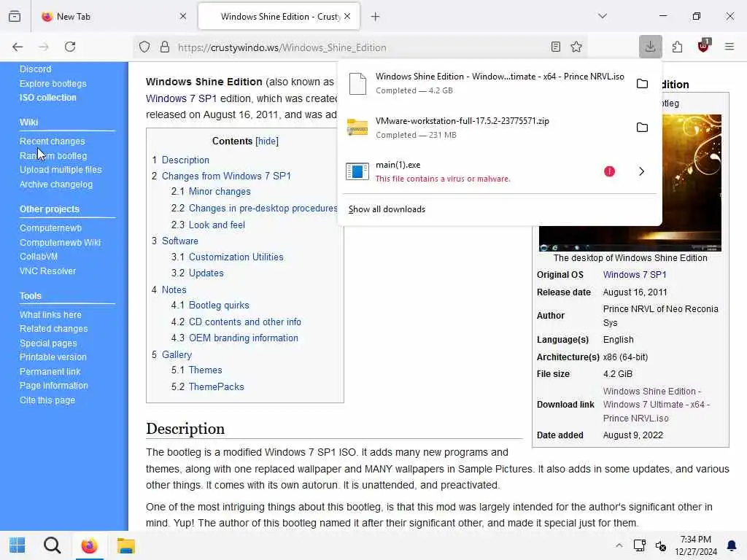Image resolution: width=747 pixels, height=560 pixels.
Task: Jump to the Description section link
Action: 185,160
